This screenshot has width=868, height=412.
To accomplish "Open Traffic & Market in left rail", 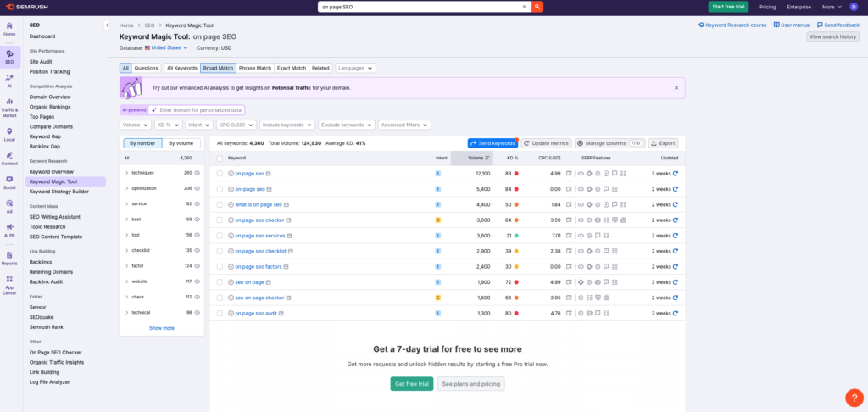I will tap(9, 108).
